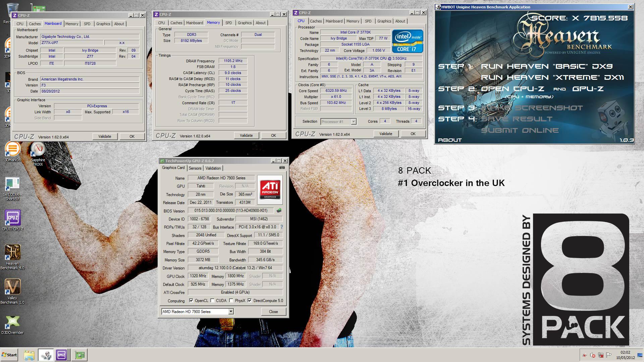This screenshot has width=644, height=362.
Task: Launch D3DOverrider desktop shortcut
Action: (12, 325)
